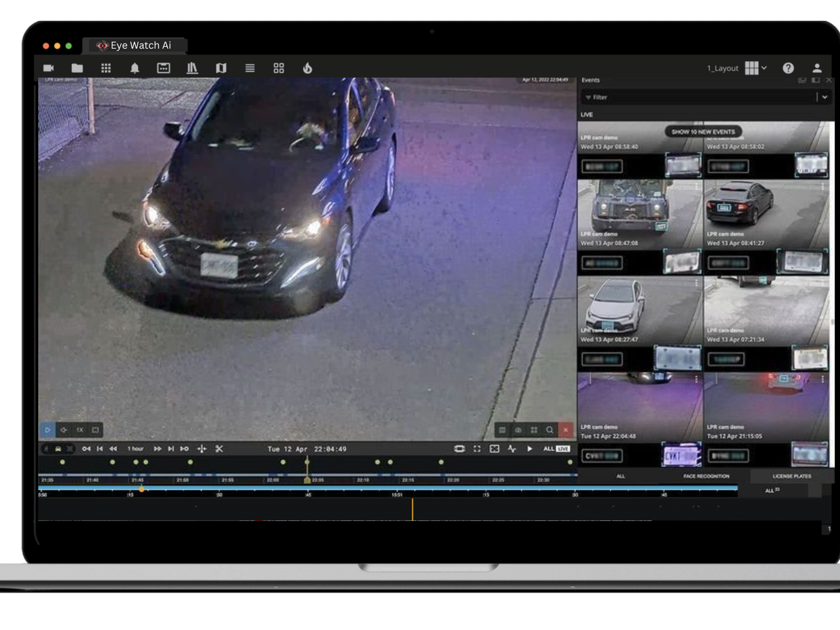Toggle the vehicle filter icon on playback bar
Viewport: 840px width, 630px height.
58,449
